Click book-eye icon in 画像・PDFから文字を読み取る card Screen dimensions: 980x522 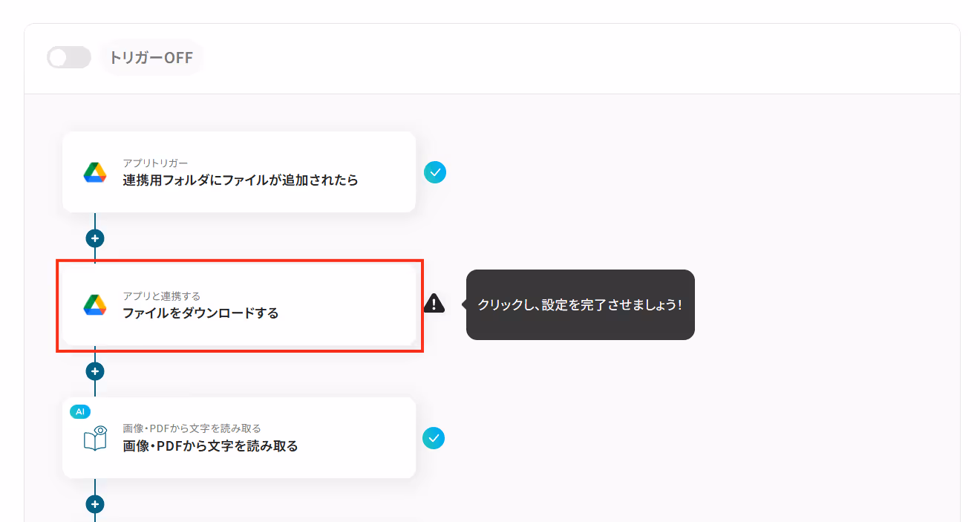(x=95, y=438)
